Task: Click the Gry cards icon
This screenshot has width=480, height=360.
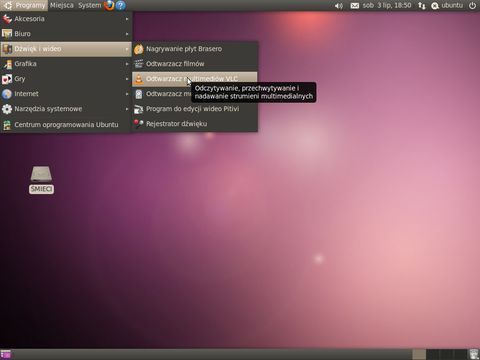Action: [x=7, y=79]
